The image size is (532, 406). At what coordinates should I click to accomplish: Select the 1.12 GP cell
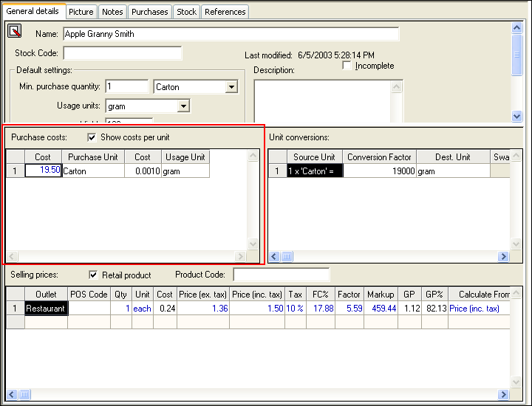[x=409, y=309]
